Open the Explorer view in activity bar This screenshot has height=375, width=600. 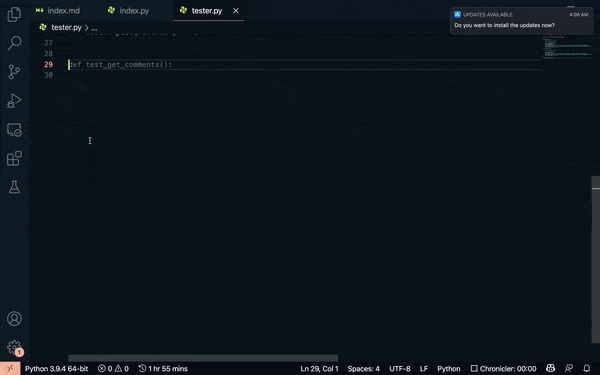click(x=14, y=15)
